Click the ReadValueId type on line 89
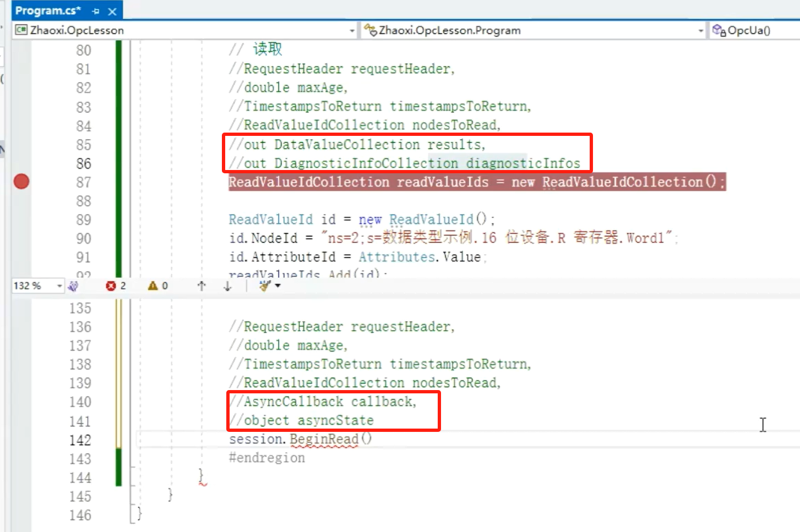The height and width of the screenshot is (532, 800). point(270,220)
